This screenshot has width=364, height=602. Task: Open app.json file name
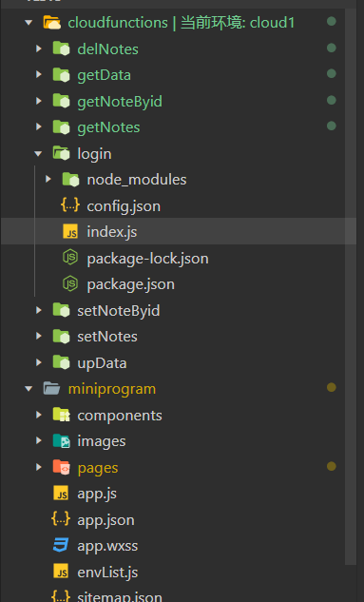point(105,520)
